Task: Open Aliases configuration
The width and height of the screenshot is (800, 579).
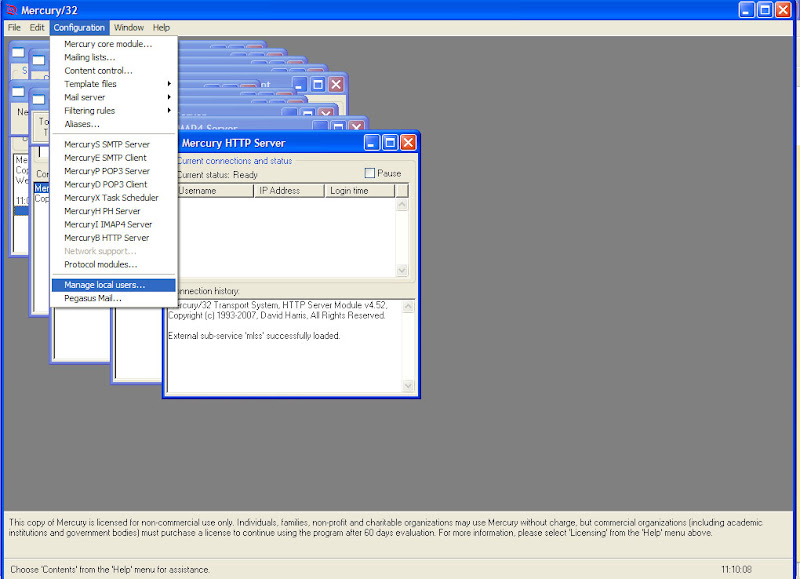Action: point(113,124)
